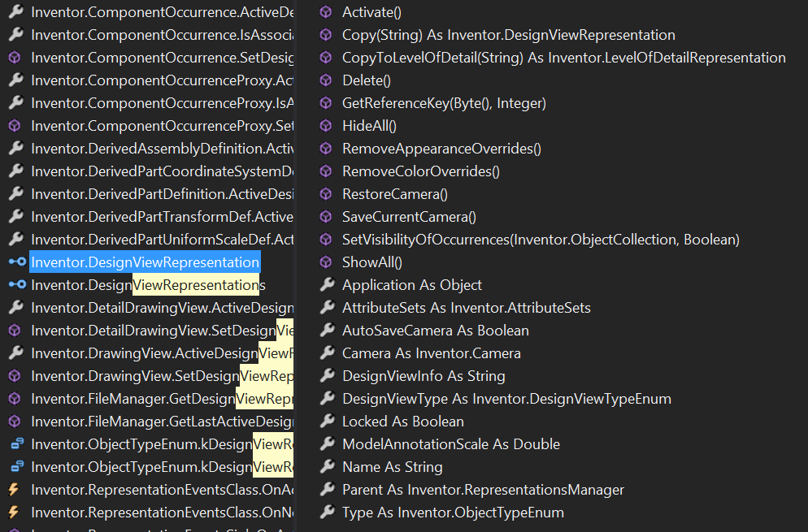Click the method icon beside CopyToLevelOfDetail
The height and width of the screenshot is (532, 808).
(326, 57)
